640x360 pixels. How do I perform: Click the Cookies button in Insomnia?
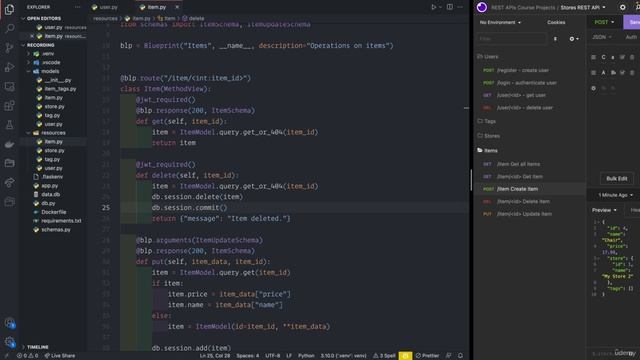click(x=556, y=22)
